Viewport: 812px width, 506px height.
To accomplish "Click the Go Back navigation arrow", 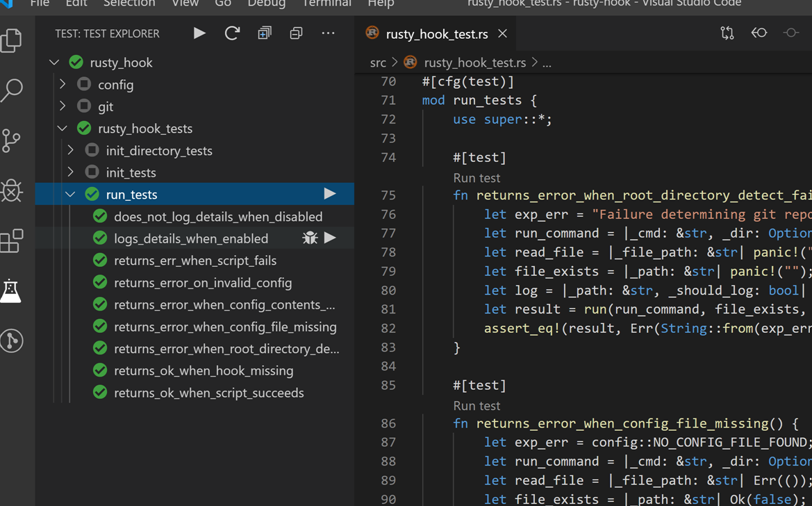I will pos(759,32).
